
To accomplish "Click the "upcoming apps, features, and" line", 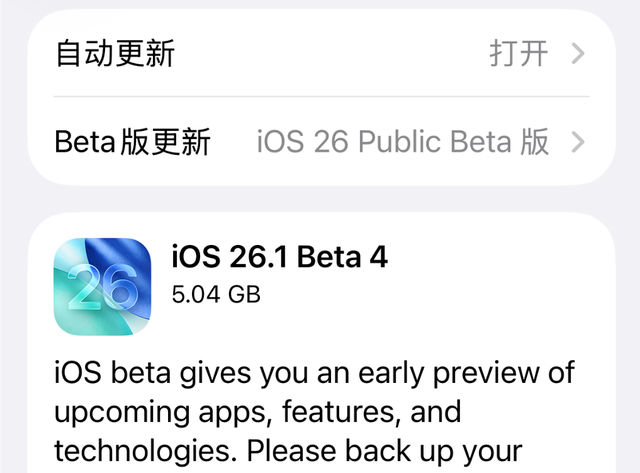I will coord(258,411).
